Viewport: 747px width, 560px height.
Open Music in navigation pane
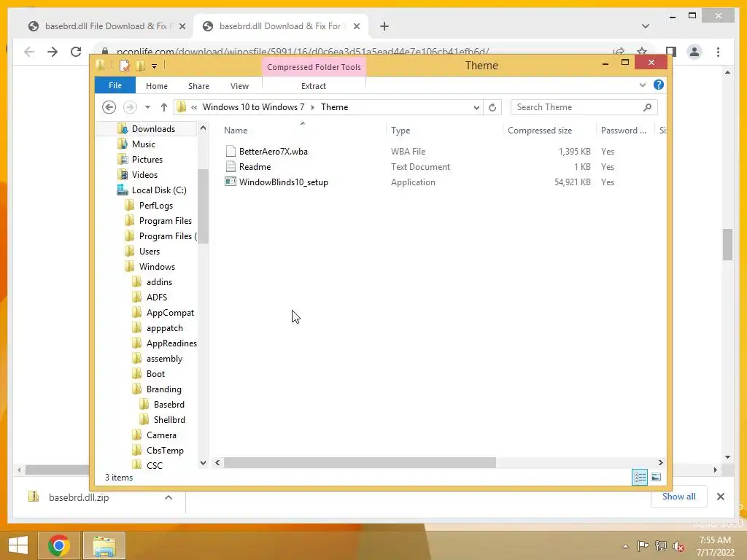[143, 144]
